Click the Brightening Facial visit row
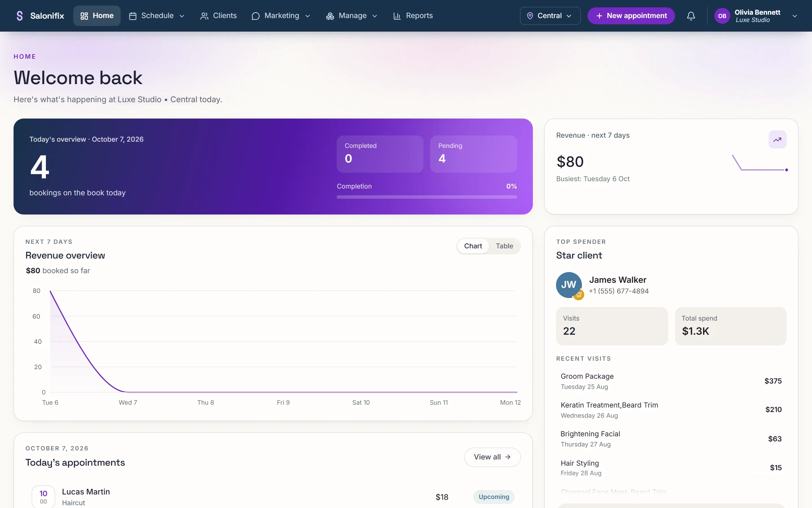Screen dimensions: 812x508 tap(671, 439)
